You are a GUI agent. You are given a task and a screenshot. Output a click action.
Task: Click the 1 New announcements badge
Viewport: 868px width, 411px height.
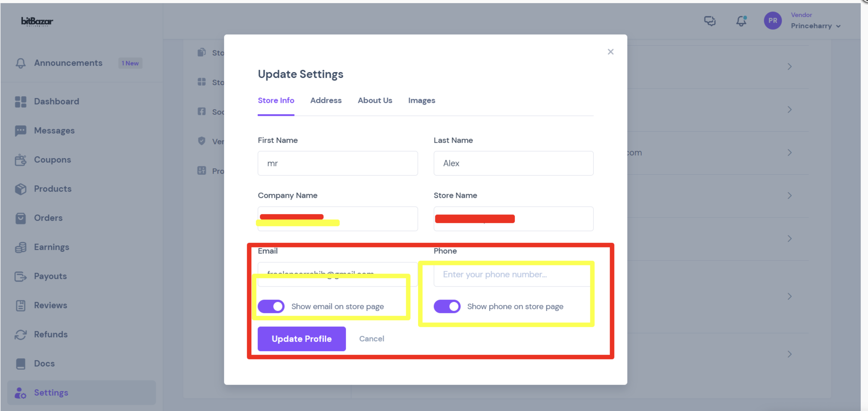pyautogui.click(x=130, y=63)
